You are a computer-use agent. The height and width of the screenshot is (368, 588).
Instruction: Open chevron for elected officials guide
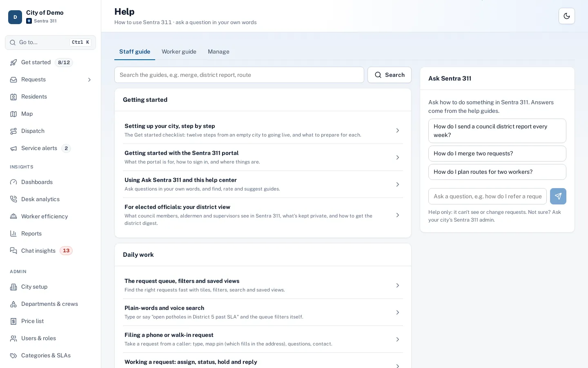(398, 215)
